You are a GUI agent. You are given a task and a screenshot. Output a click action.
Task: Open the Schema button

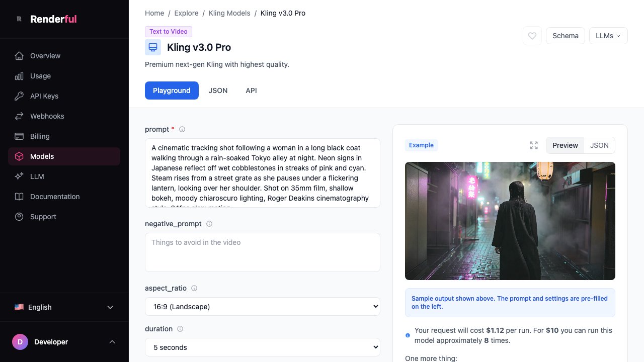pyautogui.click(x=565, y=36)
